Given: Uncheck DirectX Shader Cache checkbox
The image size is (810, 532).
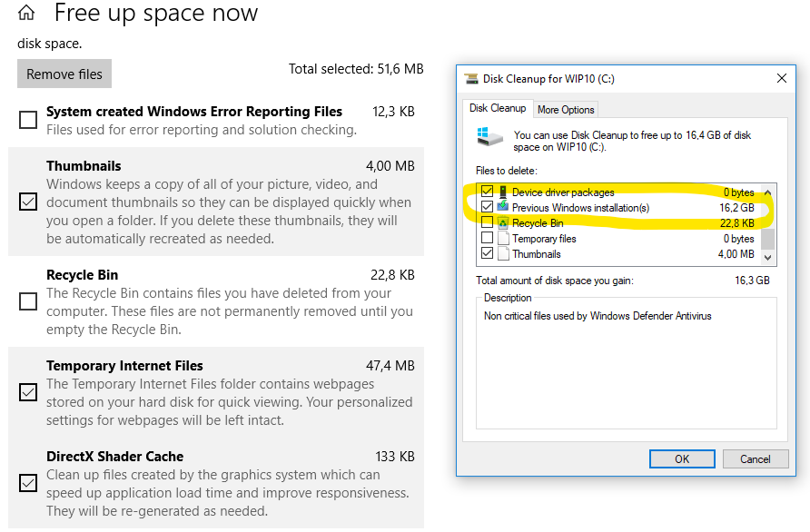Looking at the screenshot, I should [28, 483].
